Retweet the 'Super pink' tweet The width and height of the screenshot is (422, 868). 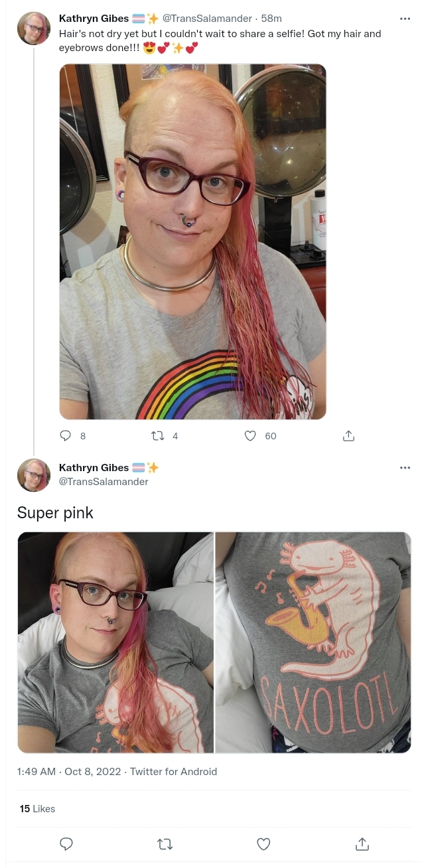coord(165,844)
